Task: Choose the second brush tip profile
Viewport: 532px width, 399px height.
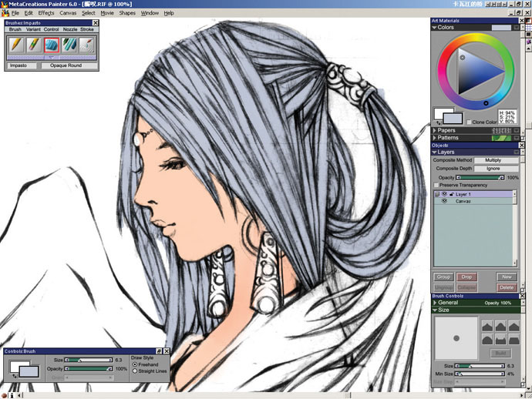Action: 501,326
